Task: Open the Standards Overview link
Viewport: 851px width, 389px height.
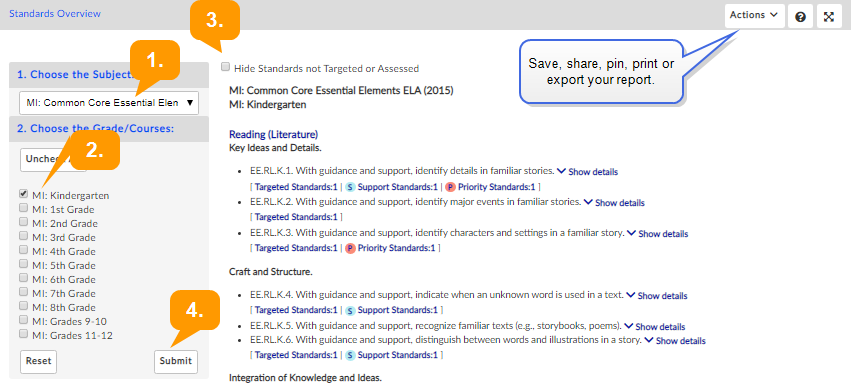Action: pos(55,14)
